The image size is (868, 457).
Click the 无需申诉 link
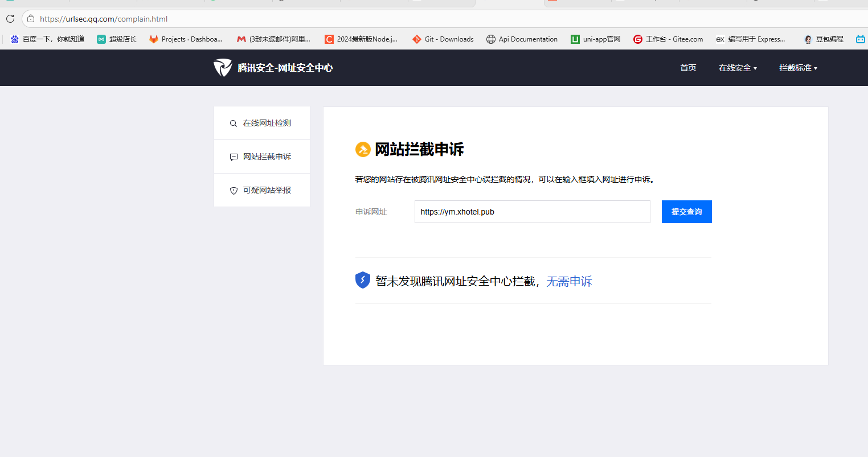click(570, 281)
